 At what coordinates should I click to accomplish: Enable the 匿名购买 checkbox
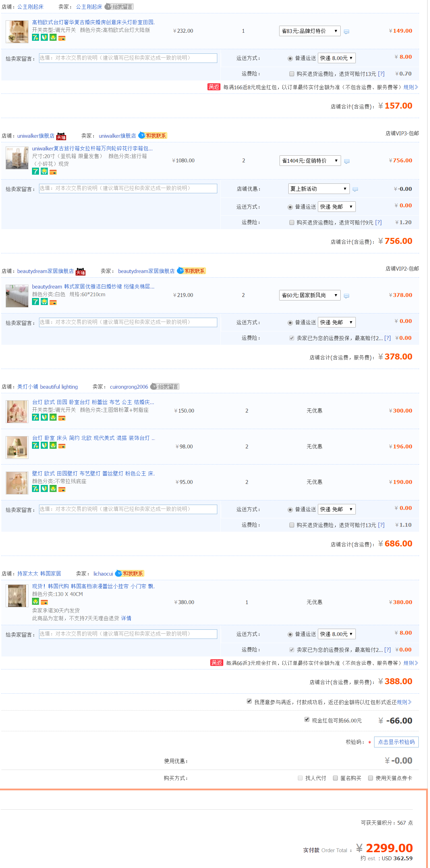pyautogui.click(x=335, y=778)
